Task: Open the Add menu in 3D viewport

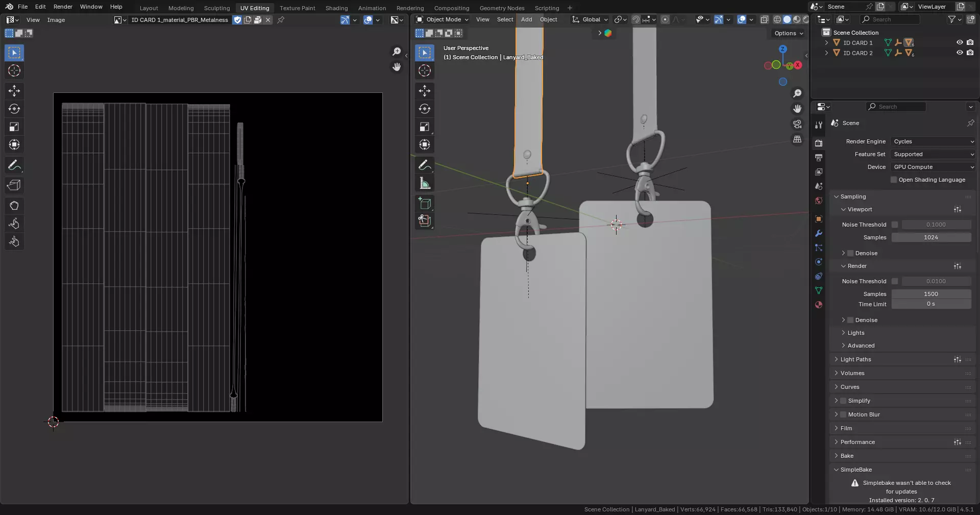Action: 526,19
